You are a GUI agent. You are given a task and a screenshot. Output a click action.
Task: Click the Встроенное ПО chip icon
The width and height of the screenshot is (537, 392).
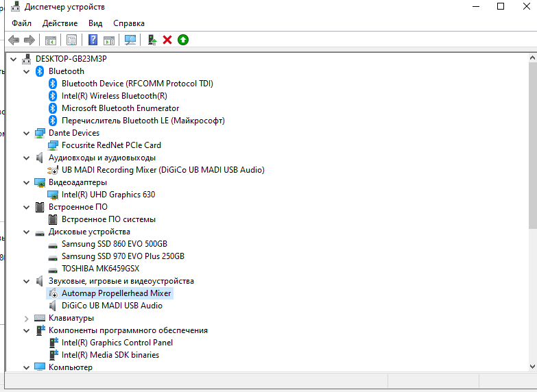click(x=40, y=207)
